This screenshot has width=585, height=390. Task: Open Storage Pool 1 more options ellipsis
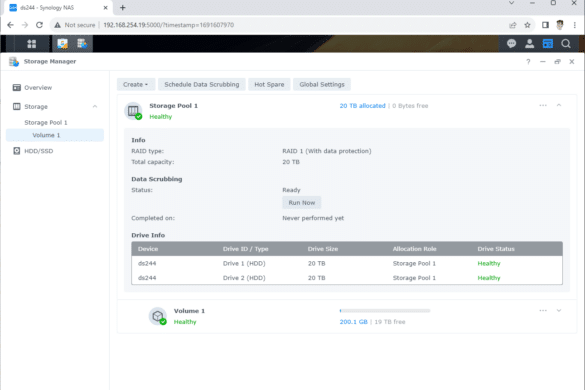pos(543,106)
